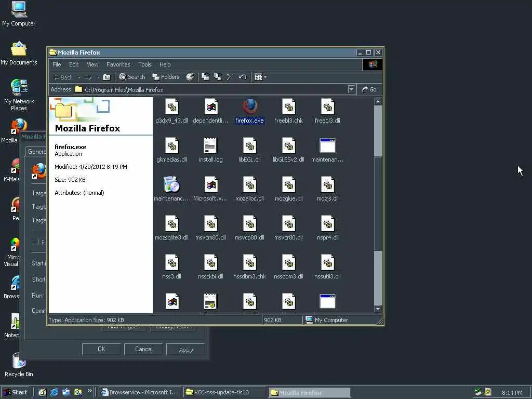Select the install.log text file

(x=211, y=150)
